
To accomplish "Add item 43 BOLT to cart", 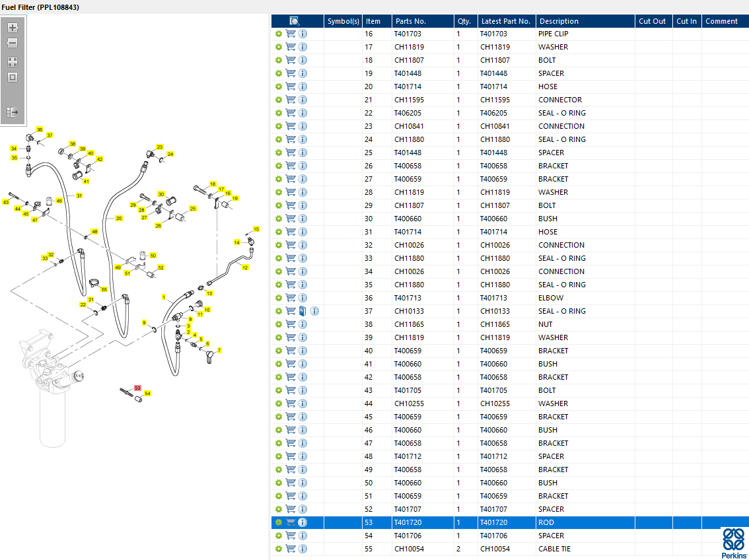I will (291, 390).
